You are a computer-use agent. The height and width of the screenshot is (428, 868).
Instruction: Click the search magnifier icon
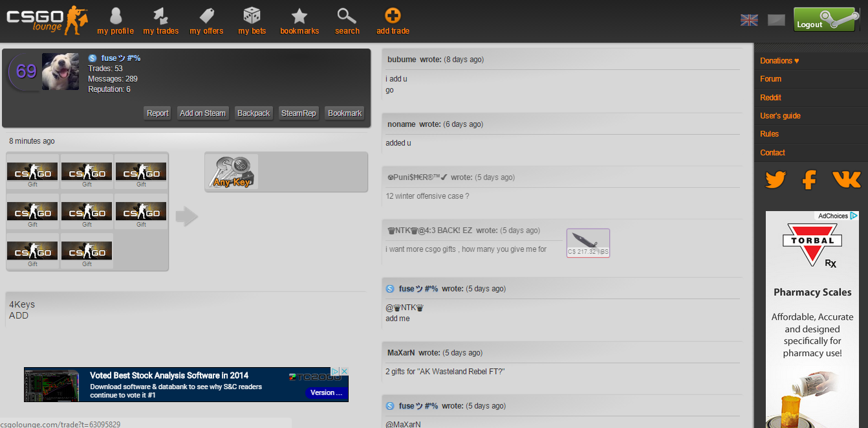point(347,16)
